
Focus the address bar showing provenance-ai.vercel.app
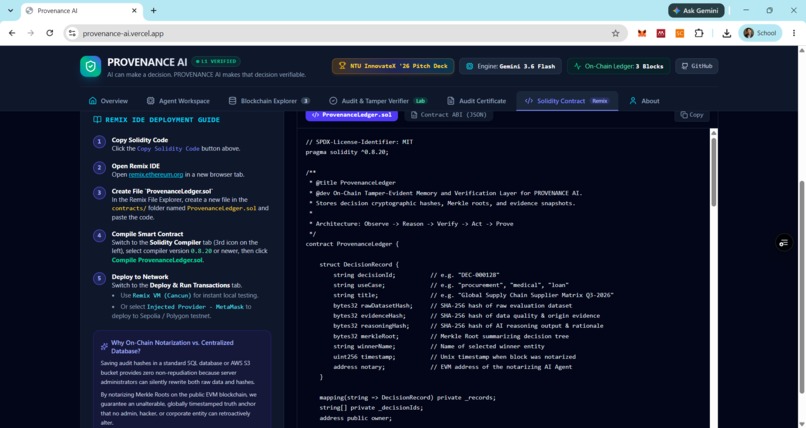(x=344, y=33)
